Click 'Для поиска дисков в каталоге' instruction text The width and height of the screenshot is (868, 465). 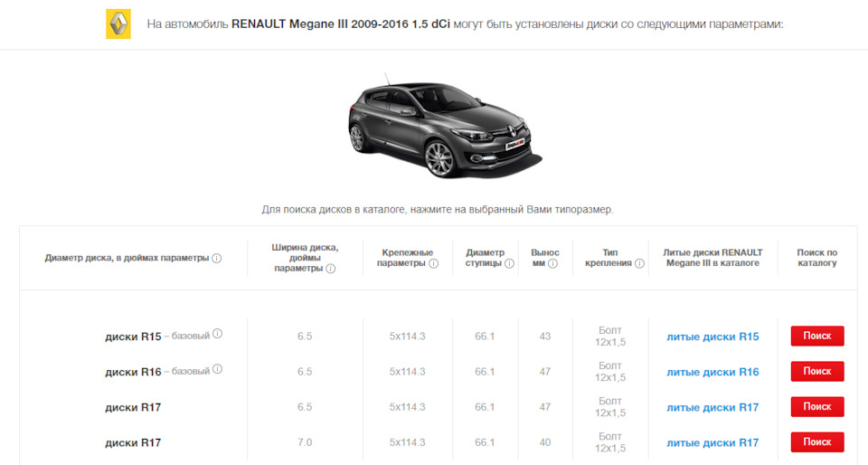[x=438, y=210]
